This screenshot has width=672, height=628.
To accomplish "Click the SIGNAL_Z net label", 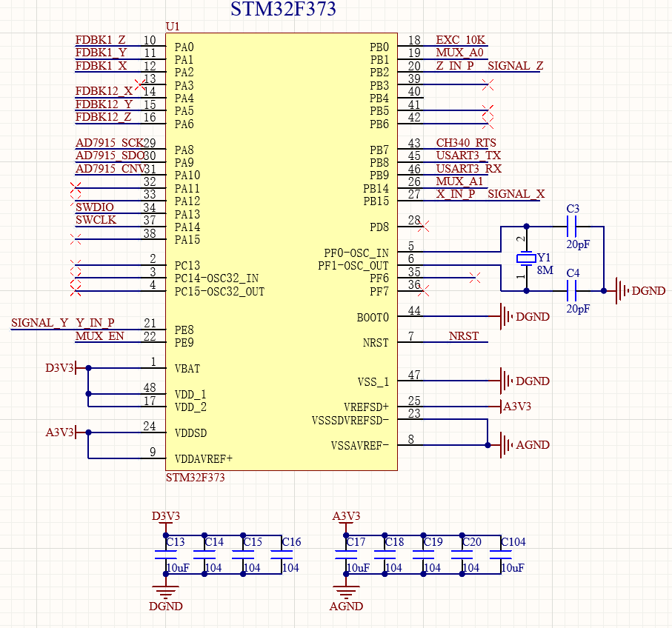I will pos(516,66).
